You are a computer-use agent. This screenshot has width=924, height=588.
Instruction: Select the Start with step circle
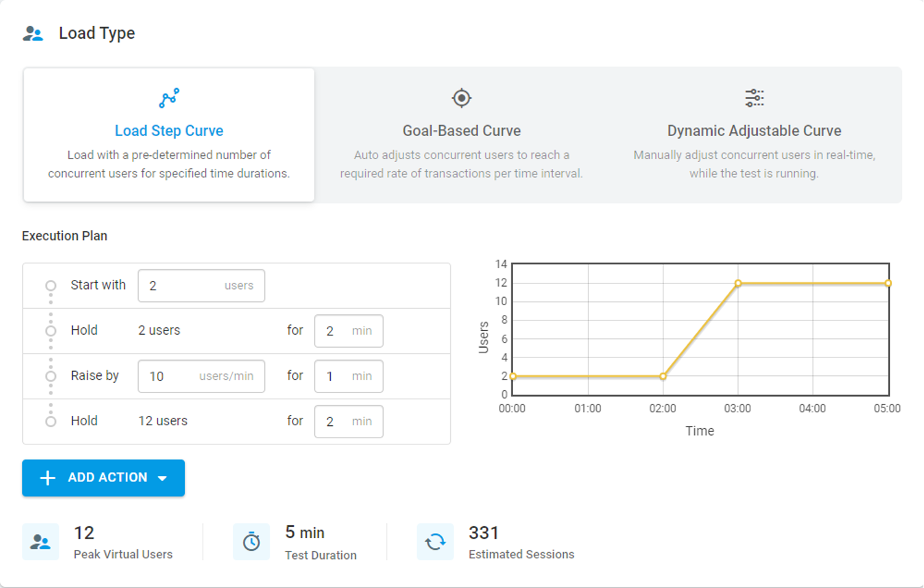[51, 285]
